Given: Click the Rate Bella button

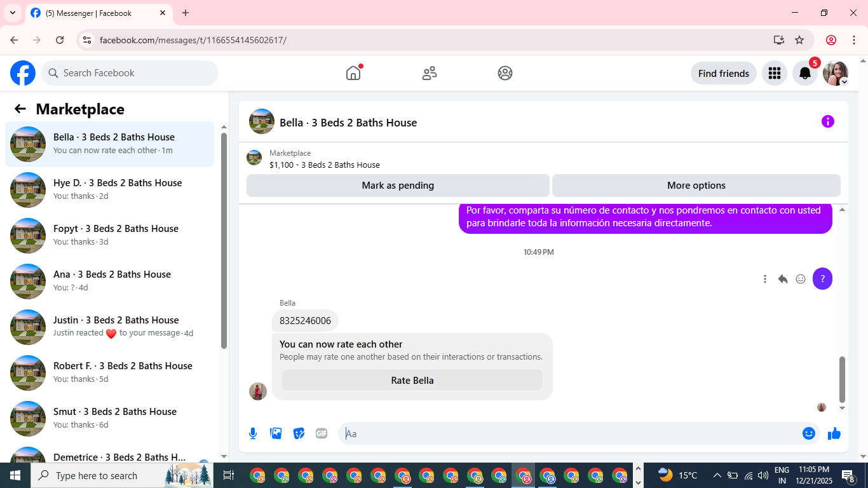Looking at the screenshot, I should point(412,381).
